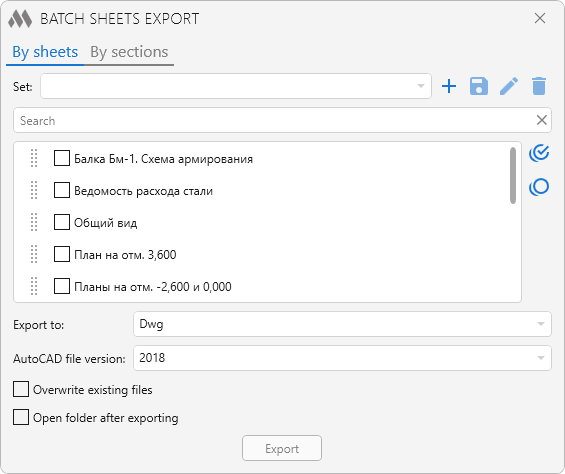The height and width of the screenshot is (474, 565).
Task: Tick the Ведомость расхода стали checkbox
Action: (x=62, y=190)
